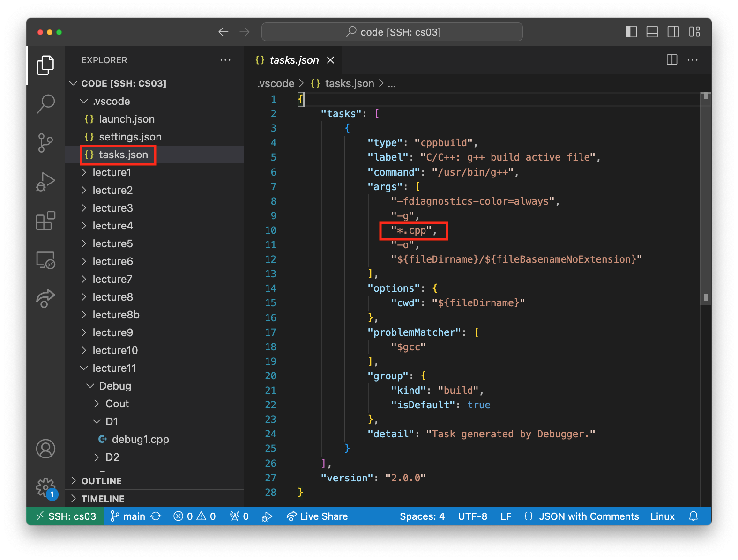Expand the Cout folder

tap(155, 404)
